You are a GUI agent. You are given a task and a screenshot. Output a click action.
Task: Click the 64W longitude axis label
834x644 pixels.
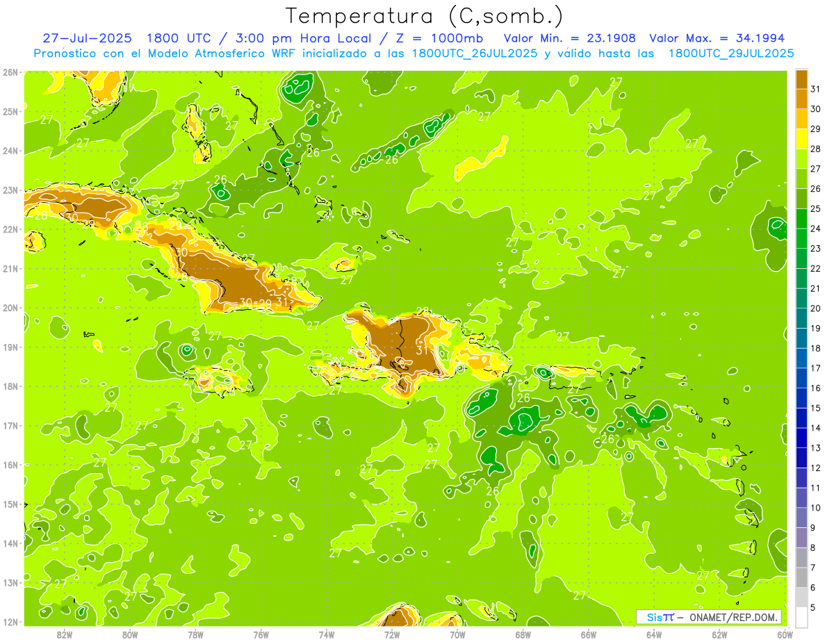click(654, 634)
